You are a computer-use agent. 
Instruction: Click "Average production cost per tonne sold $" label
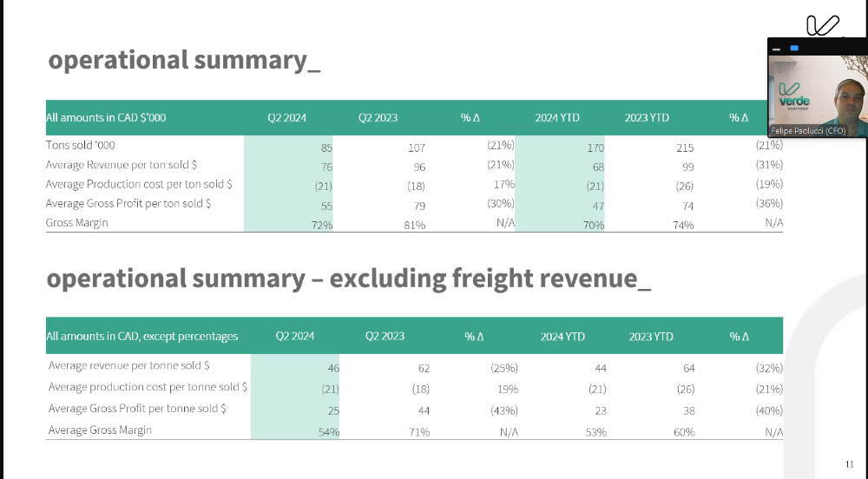coord(148,387)
